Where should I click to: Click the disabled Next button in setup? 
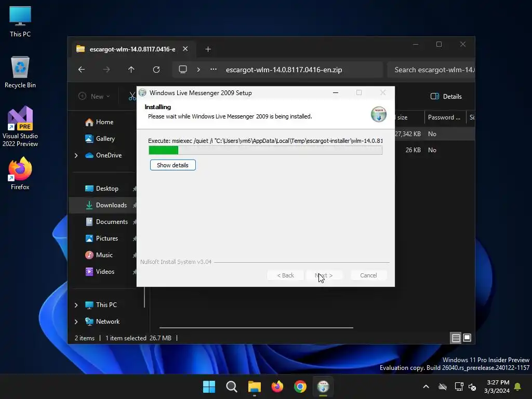[x=324, y=275]
